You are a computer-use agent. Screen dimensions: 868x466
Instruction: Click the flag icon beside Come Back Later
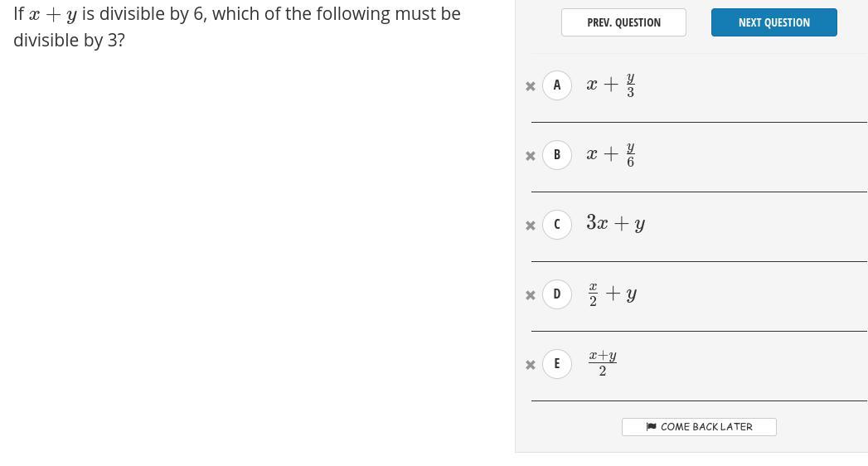(651, 427)
